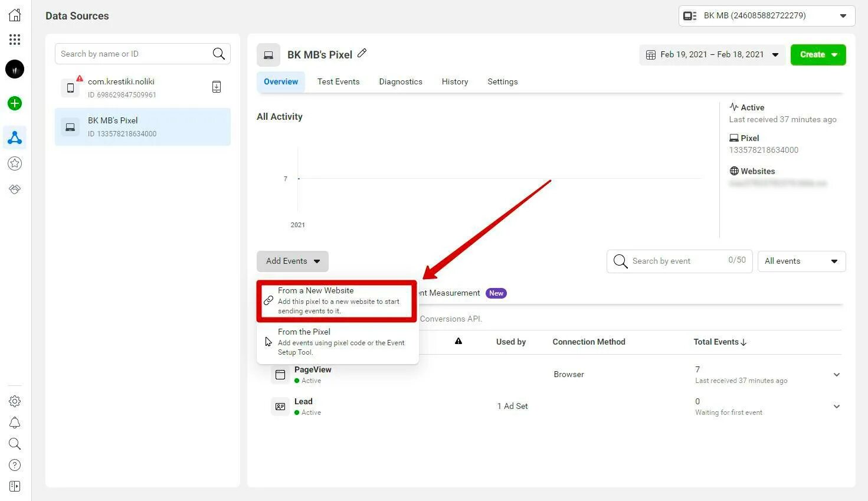Viewport: 868px width, 501px height.
Task: Click the Data Sources page title
Action: click(x=77, y=16)
